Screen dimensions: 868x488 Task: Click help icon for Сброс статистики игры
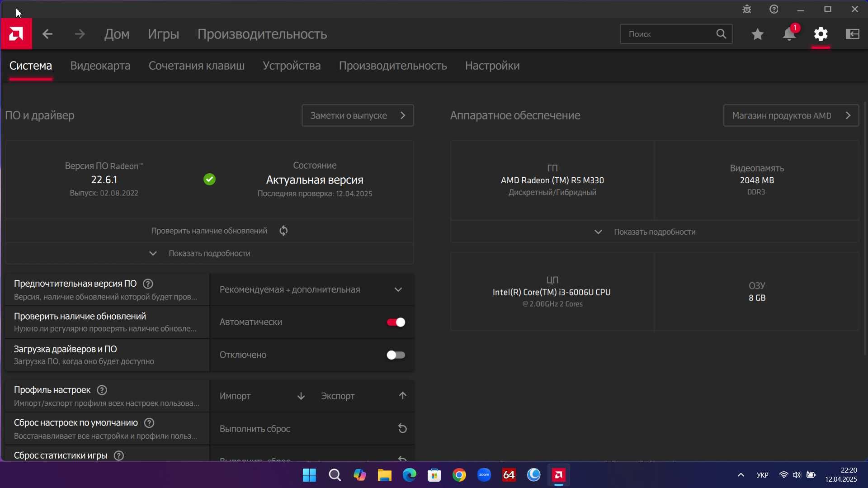point(119,455)
